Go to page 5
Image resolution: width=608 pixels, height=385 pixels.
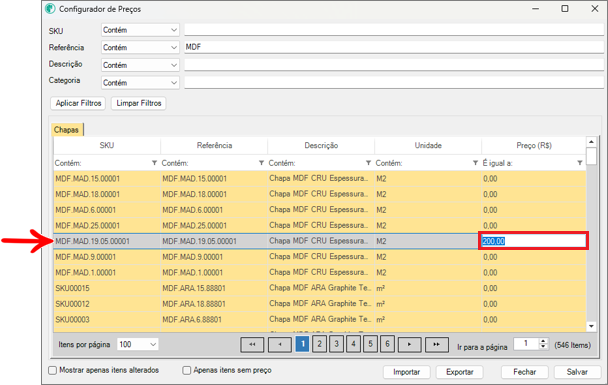click(x=370, y=344)
